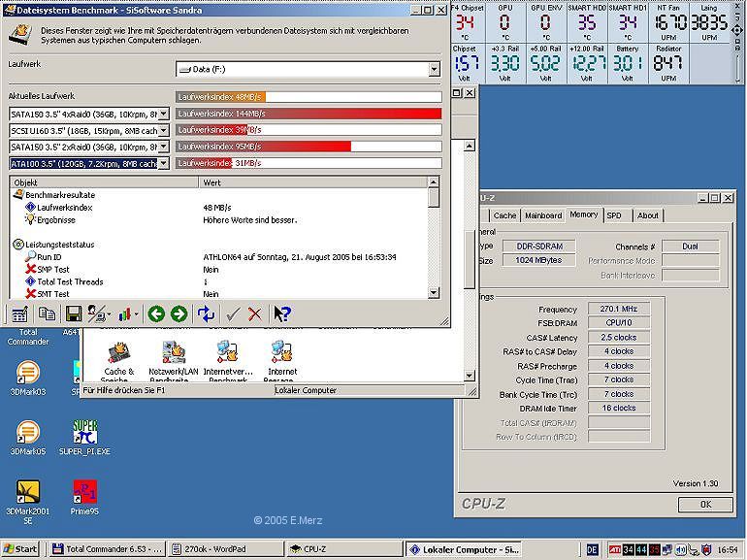Switch to 270ok - WordPad taskbar button
Image resolution: width=747 pixels, height=560 pixels.
tap(225, 549)
